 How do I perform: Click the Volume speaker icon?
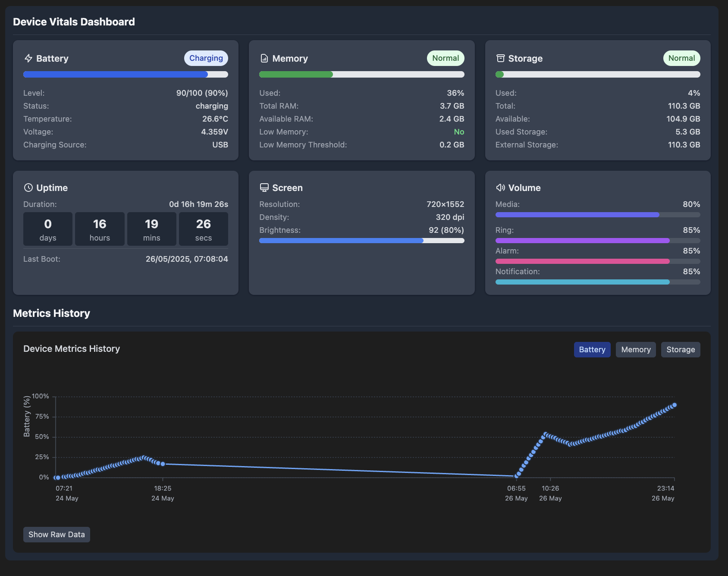(x=501, y=188)
